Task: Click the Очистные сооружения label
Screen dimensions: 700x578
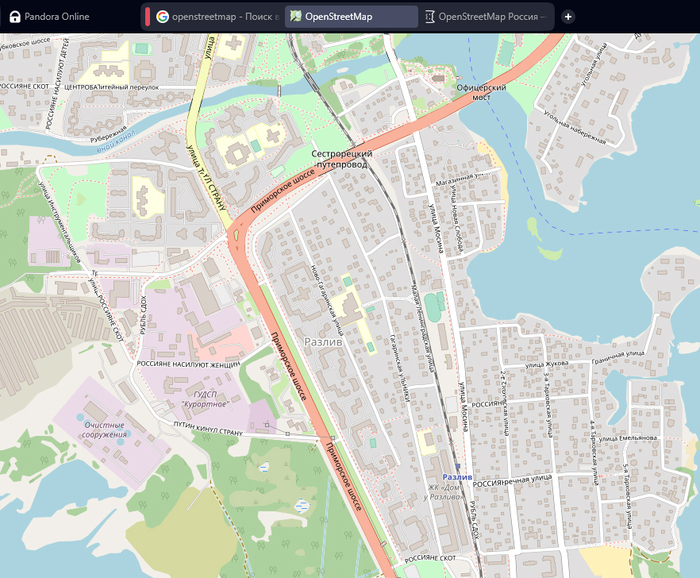Action: (104, 429)
